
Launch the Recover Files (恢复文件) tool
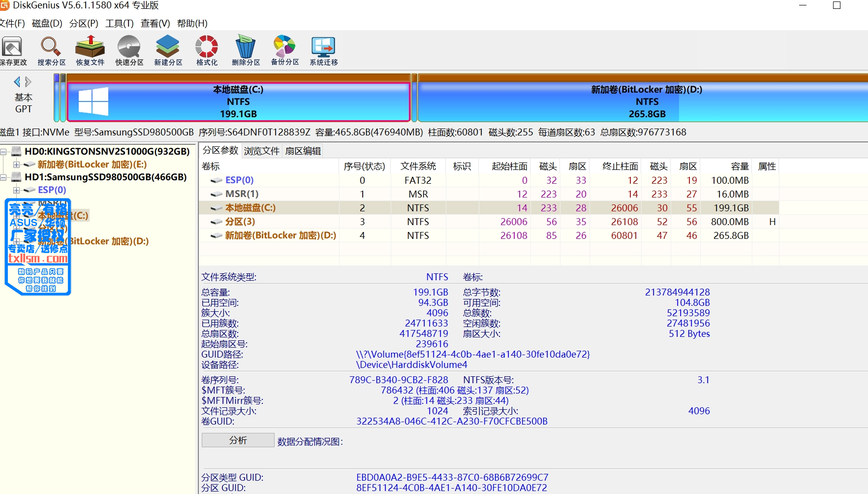90,50
